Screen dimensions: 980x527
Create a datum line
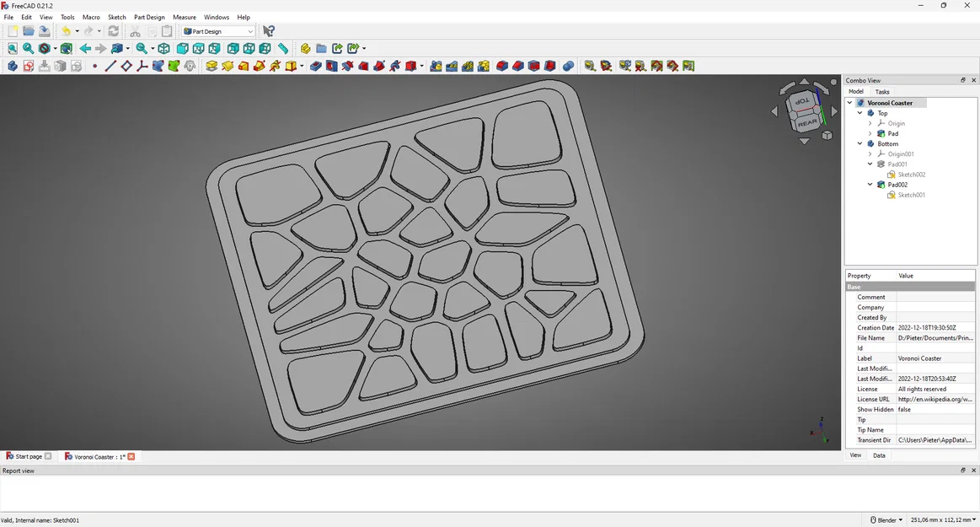pos(110,66)
